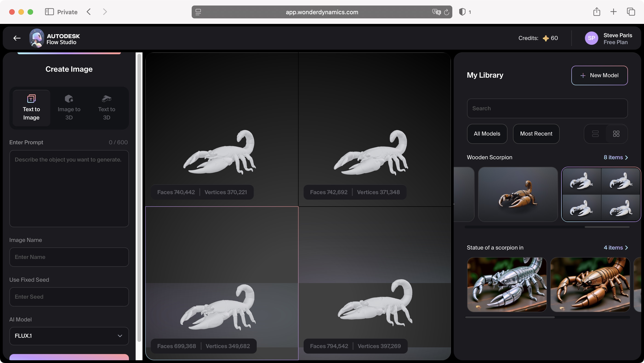Select the Most Recent filter
Viewport: 644px width, 363px height.
pyautogui.click(x=536, y=134)
